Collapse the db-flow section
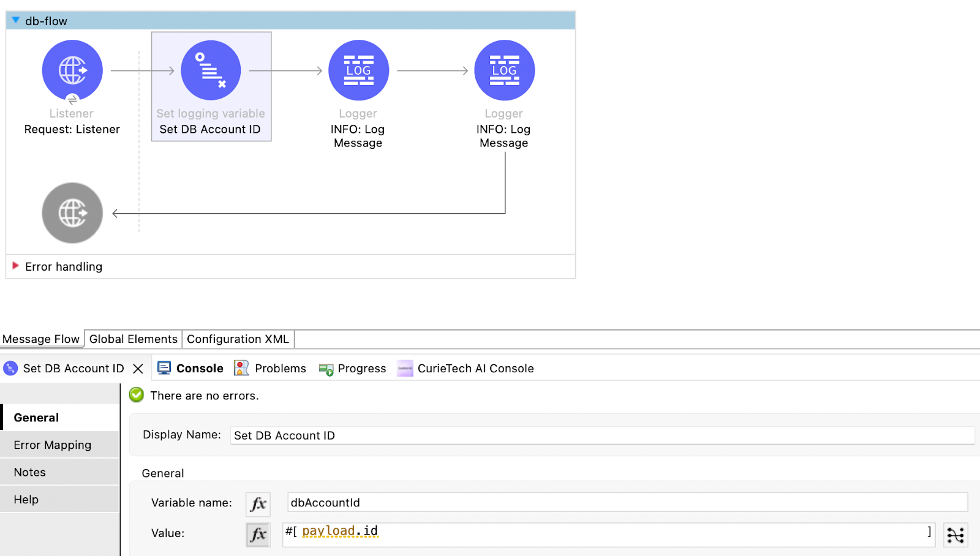Viewport: 980px width, 556px height. [x=15, y=20]
